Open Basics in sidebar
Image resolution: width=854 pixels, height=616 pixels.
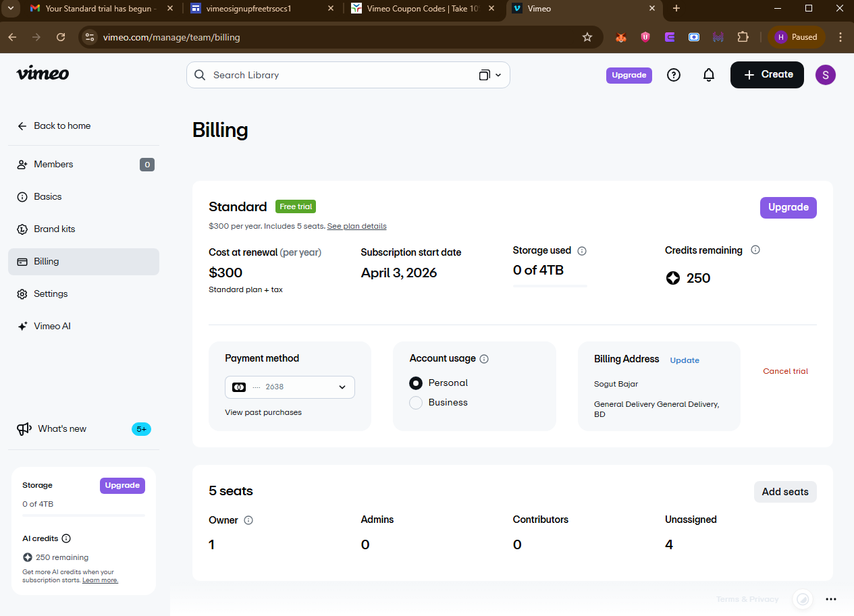[x=84, y=197]
